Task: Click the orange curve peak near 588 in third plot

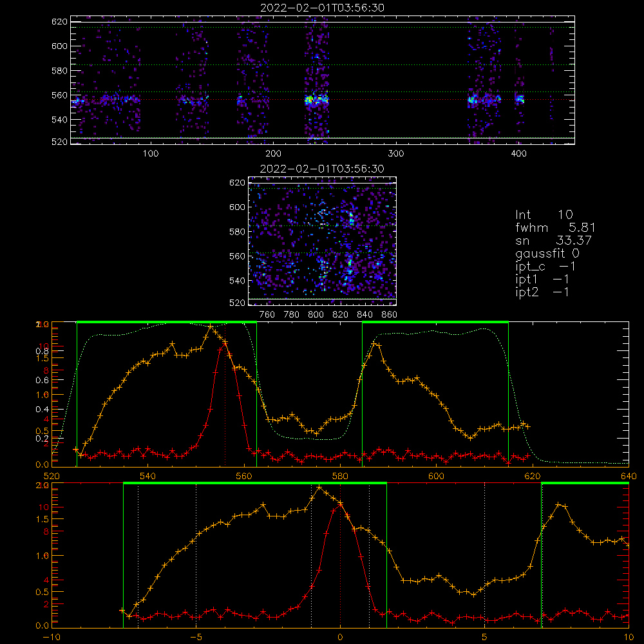Action: [x=374, y=343]
